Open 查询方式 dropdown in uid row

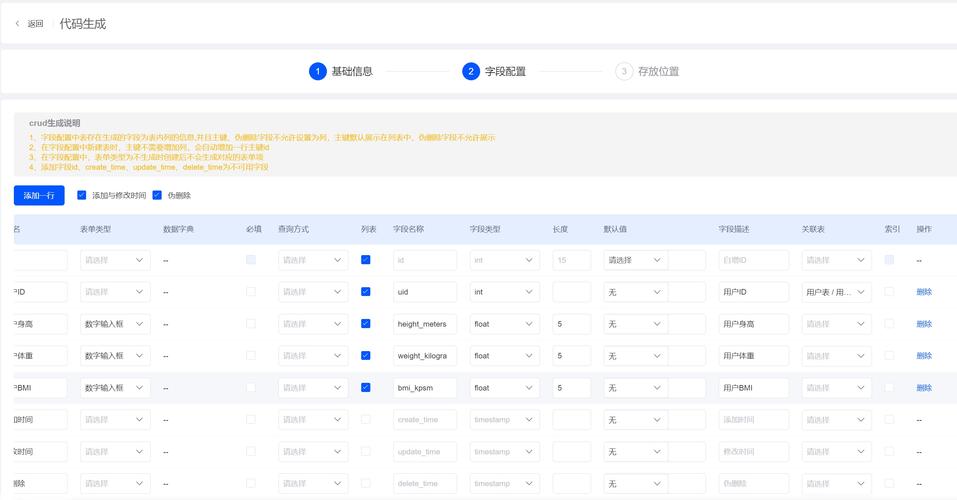coord(313,292)
